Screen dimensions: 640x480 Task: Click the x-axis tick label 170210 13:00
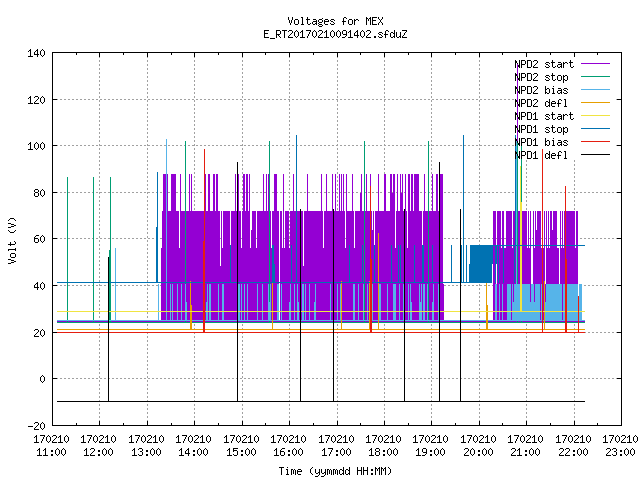tap(146, 446)
